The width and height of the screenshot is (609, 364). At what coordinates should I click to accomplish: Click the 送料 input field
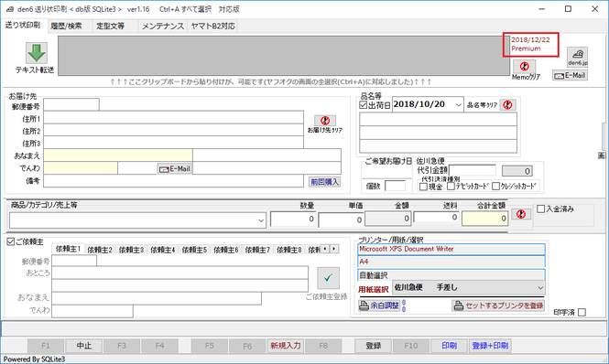coord(437,218)
